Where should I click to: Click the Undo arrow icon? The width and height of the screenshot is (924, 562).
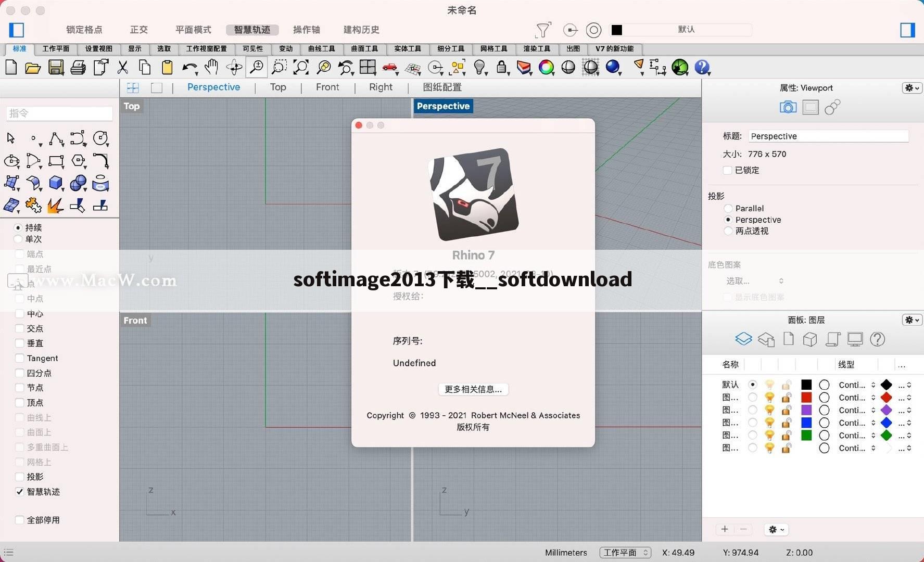coord(189,68)
